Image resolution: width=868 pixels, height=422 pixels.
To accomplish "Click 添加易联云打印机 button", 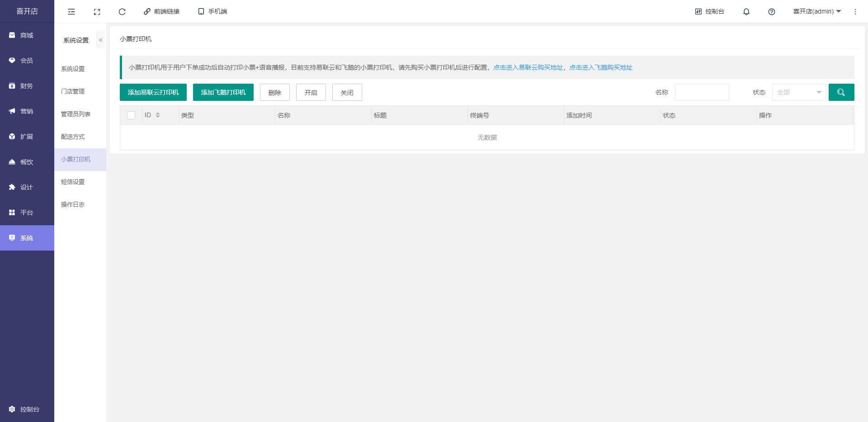I will [x=153, y=92].
